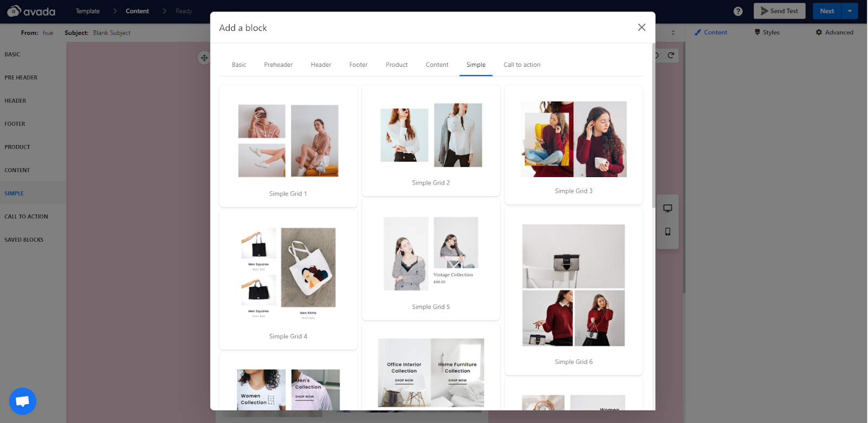The image size is (868, 423).
Task: Switch to desktop preview icon
Action: pyautogui.click(x=667, y=209)
